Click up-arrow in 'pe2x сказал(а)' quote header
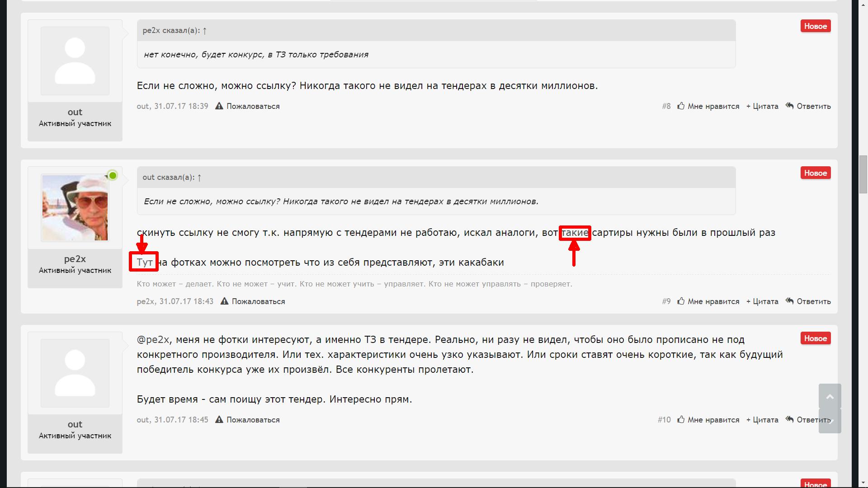868x488 pixels. coord(205,31)
